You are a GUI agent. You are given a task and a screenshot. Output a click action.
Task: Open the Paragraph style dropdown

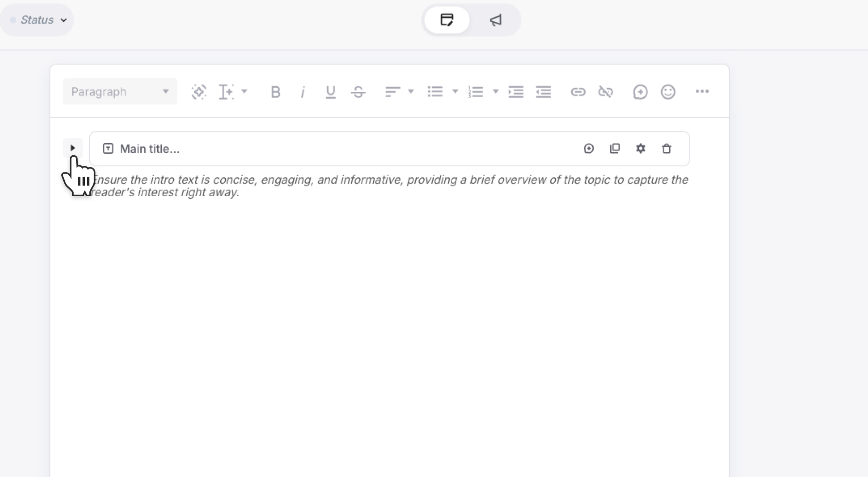point(120,91)
